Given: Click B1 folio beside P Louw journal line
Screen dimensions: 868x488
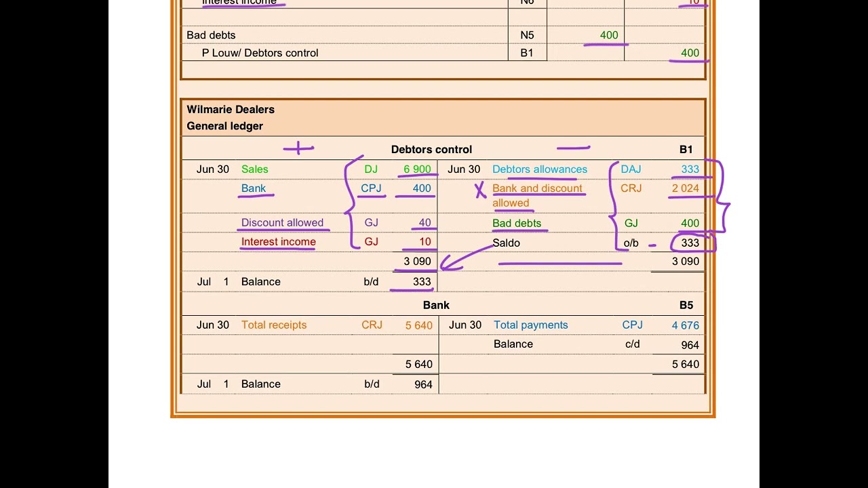Looking at the screenshot, I should pyautogui.click(x=527, y=53).
